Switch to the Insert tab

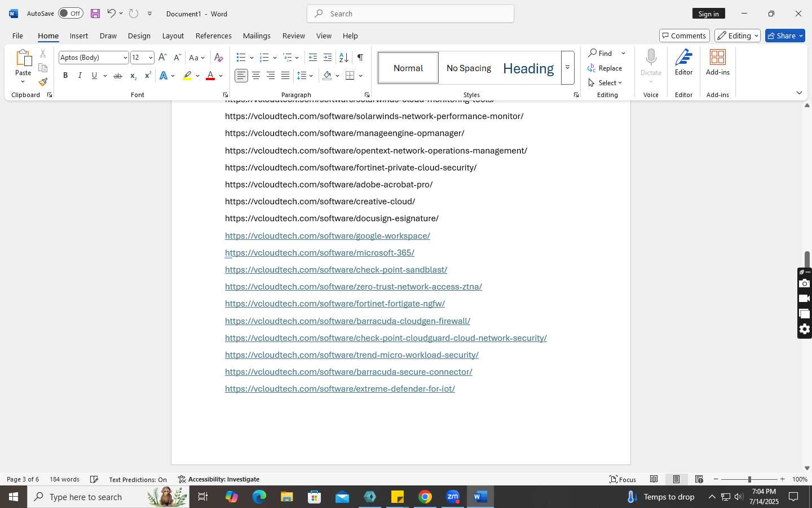click(79, 36)
